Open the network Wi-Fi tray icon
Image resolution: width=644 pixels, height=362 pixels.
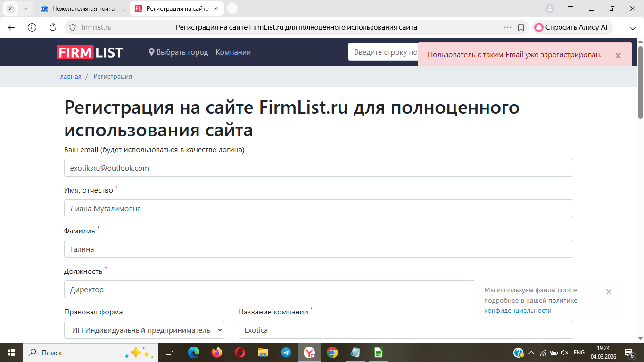click(543, 353)
